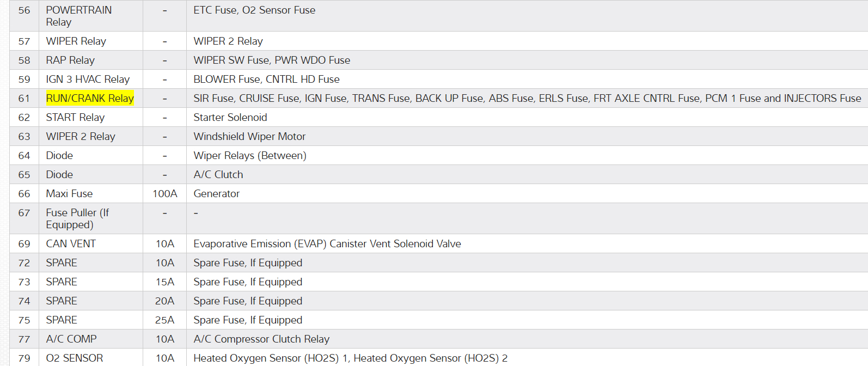Select the A/C Compressor Clutch Relay description
868x366 pixels.
pyautogui.click(x=261, y=339)
